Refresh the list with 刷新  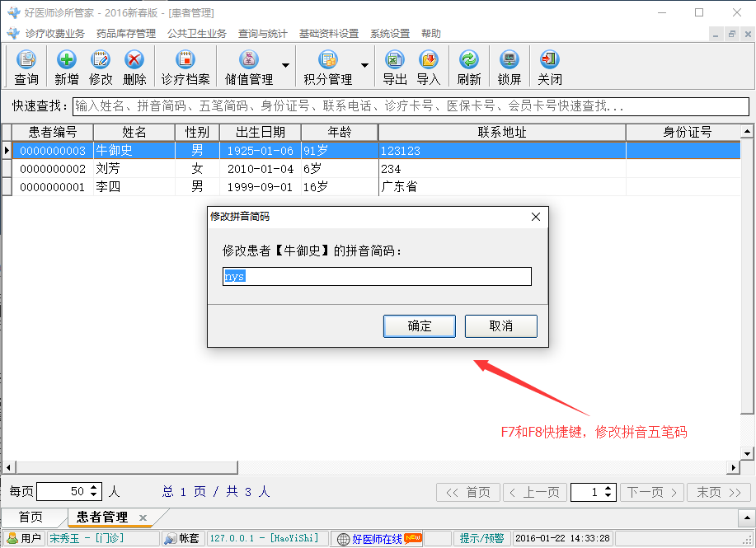point(468,67)
